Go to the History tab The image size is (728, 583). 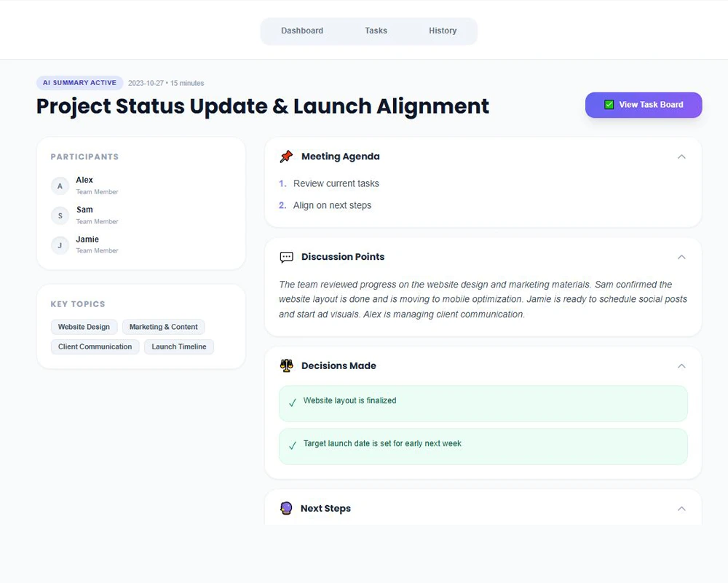click(x=443, y=31)
